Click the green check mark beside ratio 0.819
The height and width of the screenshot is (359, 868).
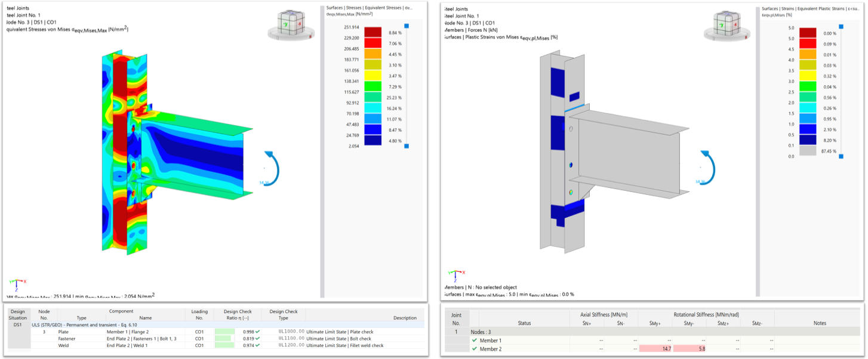pos(257,338)
